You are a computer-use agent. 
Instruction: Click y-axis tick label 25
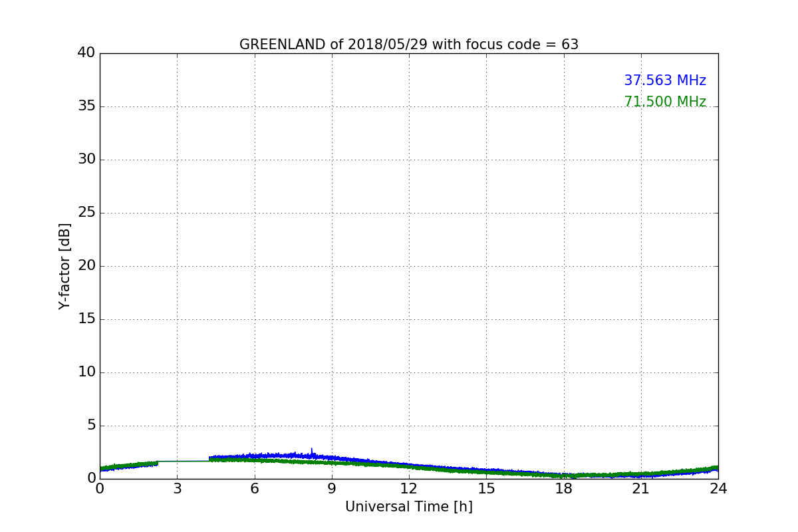coord(86,212)
